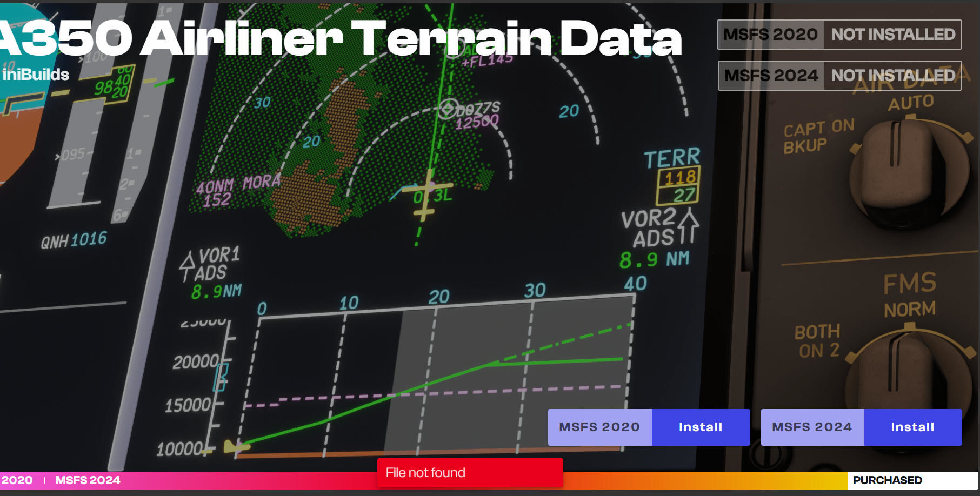Click the QNH 1016 pressure readout

point(74,240)
